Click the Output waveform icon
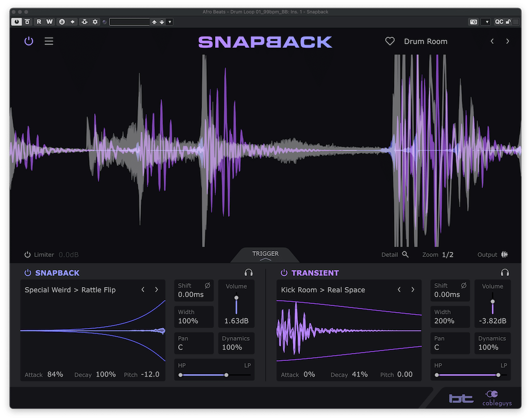This screenshot has height=420, width=531. [x=504, y=255]
